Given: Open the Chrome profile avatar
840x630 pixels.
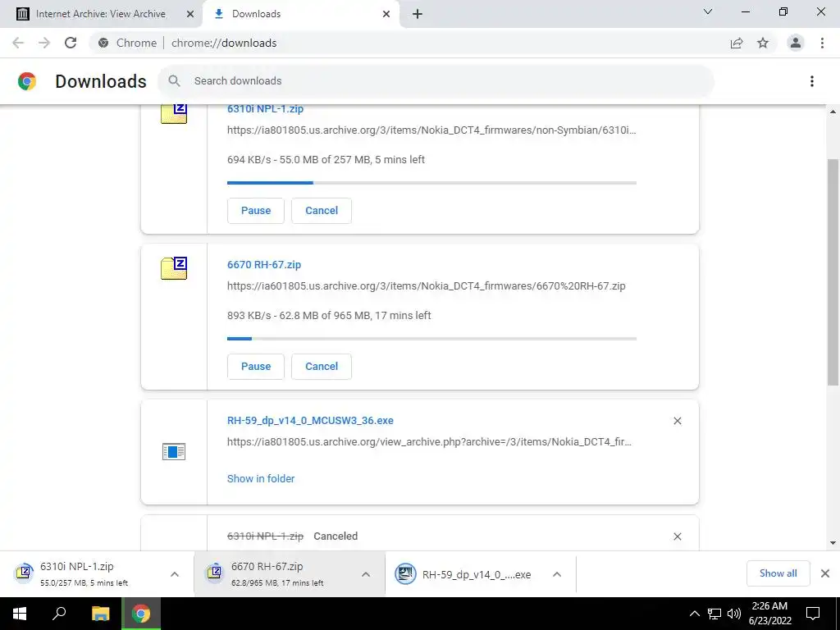Looking at the screenshot, I should click(796, 43).
